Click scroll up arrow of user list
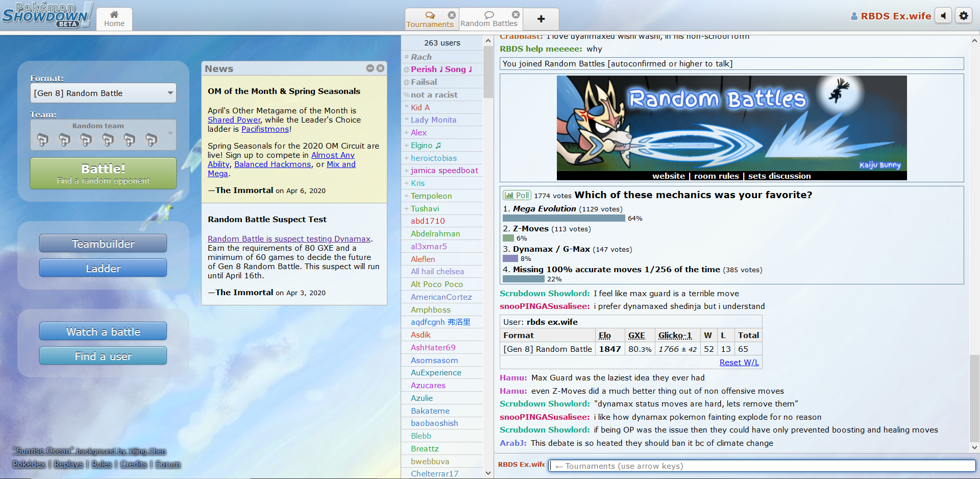Viewport: 980px width, 479px height. [488, 40]
